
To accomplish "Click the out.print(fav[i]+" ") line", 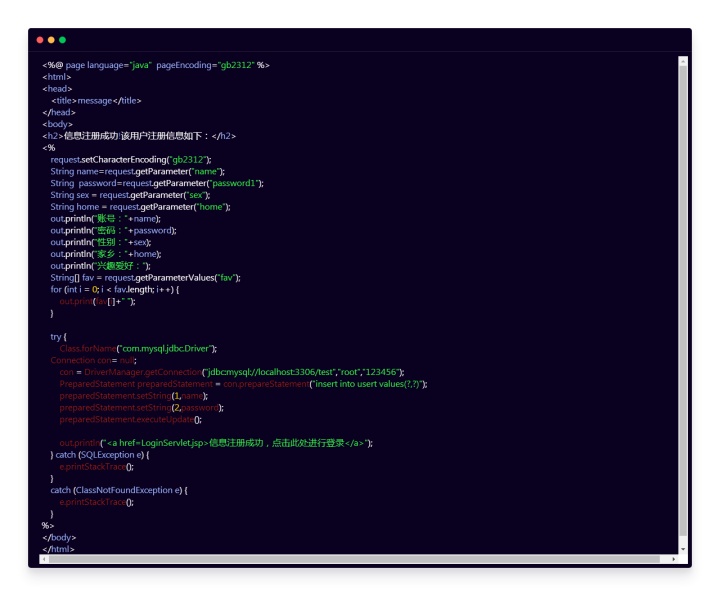I will (x=97, y=302).
